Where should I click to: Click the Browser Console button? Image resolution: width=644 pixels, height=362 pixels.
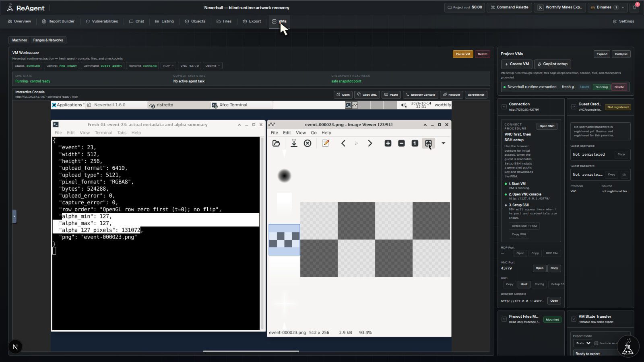(x=420, y=95)
